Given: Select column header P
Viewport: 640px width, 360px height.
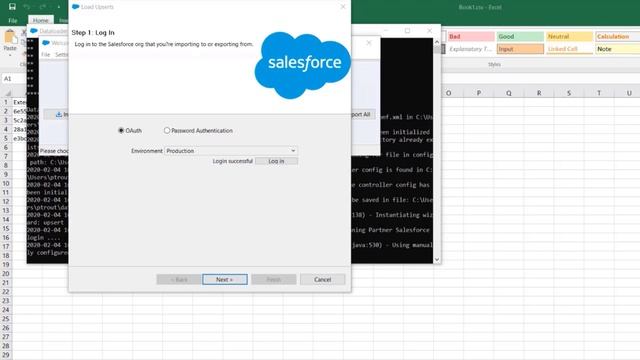Looking at the screenshot, I should click(x=479, y=93).
